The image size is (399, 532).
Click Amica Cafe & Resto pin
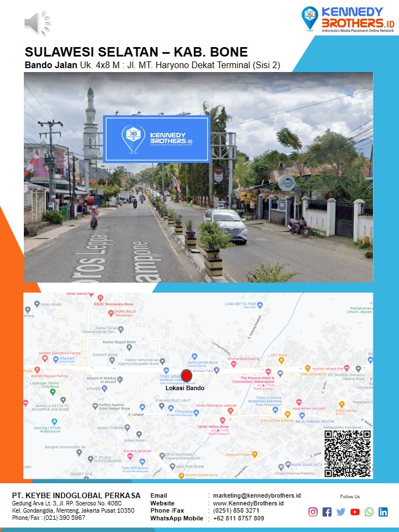[x=288, y=415]
